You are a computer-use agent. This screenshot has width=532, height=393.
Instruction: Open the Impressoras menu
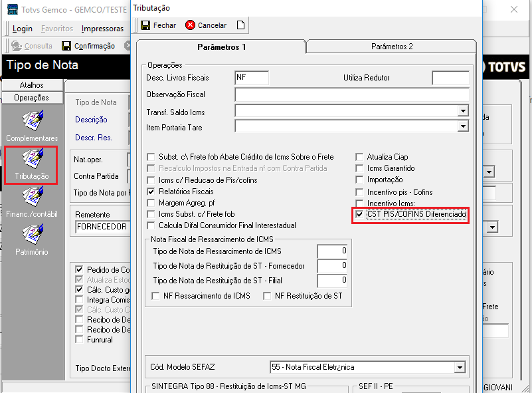point(102,29)
